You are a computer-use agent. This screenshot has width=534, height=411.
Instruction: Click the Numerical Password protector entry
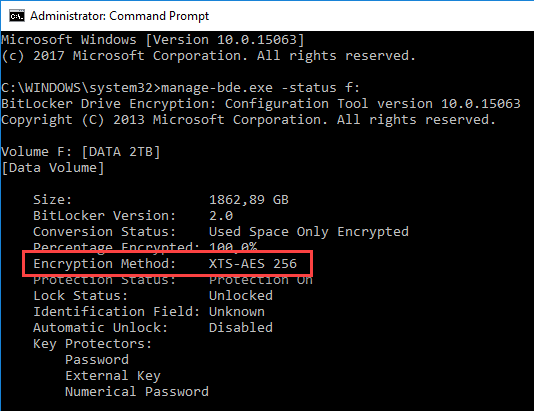[137, 392]
